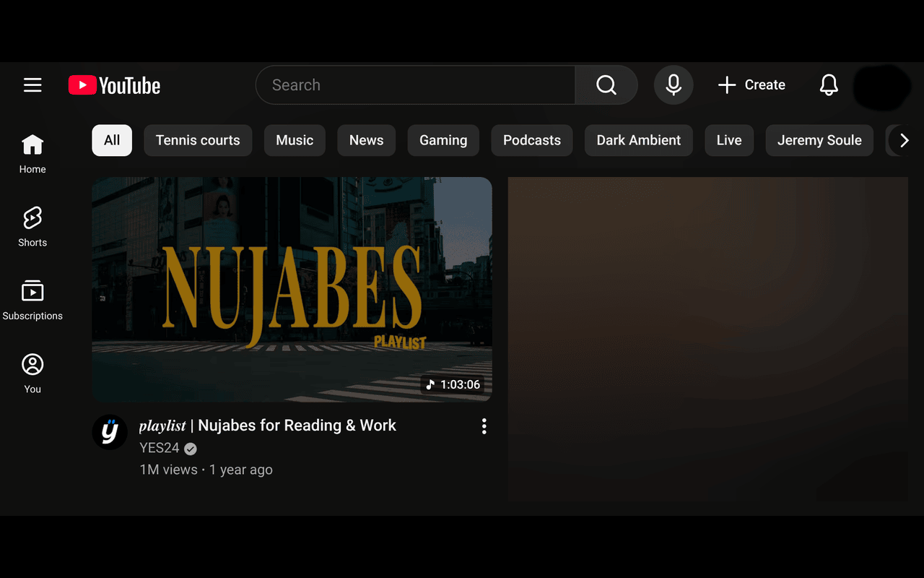Click the "1M views" text
The width and height of the screenshot is (924, 578).
click(168, 470)
